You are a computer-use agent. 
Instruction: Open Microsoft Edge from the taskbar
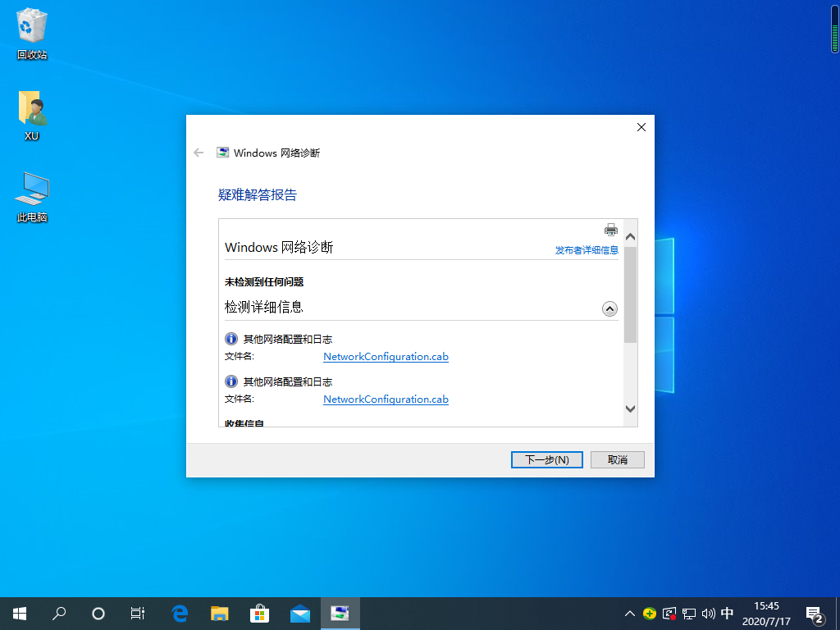(x=180, y=614)
